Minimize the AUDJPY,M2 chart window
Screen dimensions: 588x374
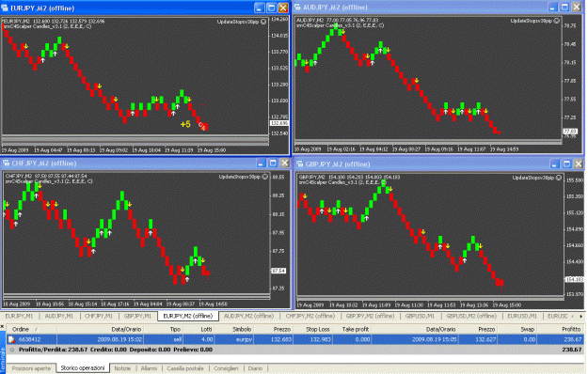pos(553,8)
